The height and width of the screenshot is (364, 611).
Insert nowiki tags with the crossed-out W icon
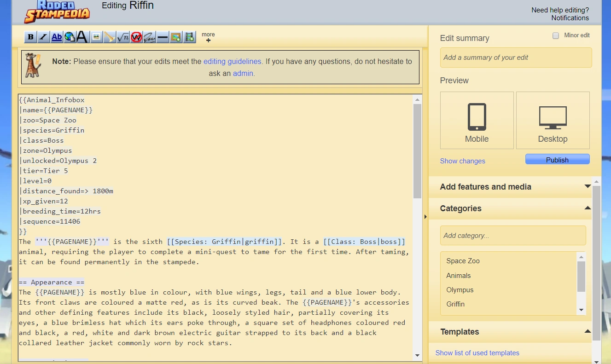[136, 37]
